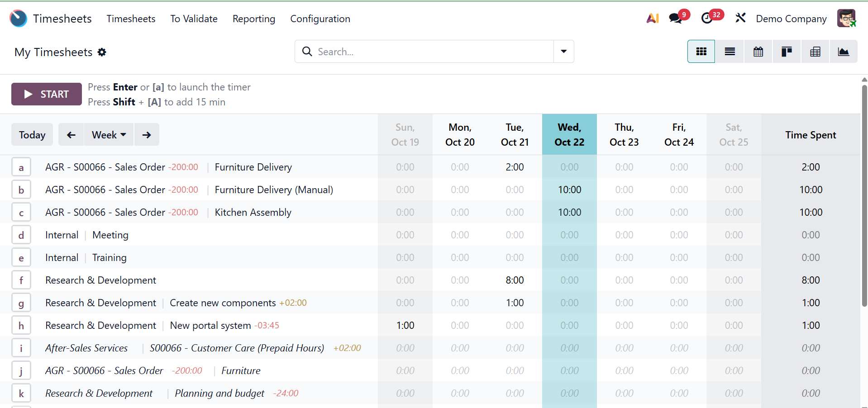Viewport: 868px width, 408px height.
Task: Switch to the list view icon
Action: pos(730,52)
